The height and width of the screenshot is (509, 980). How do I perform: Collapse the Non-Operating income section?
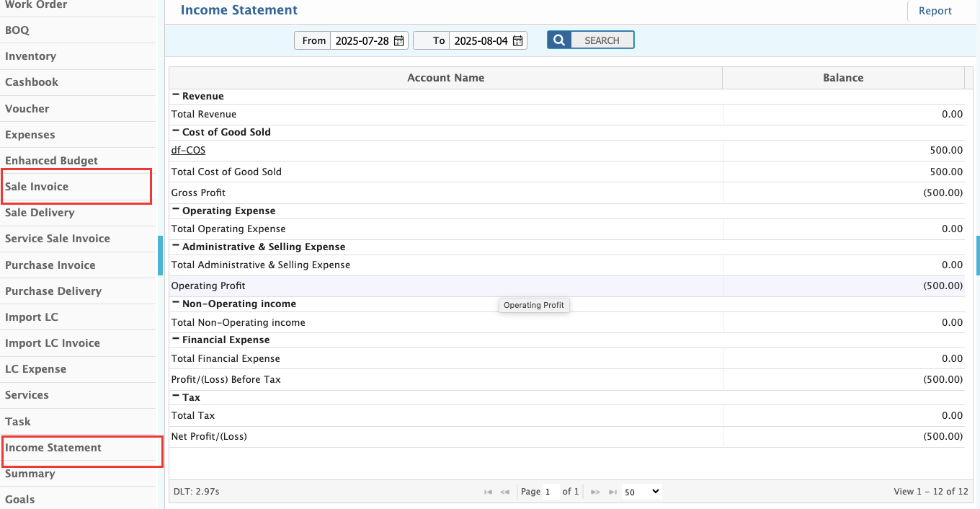click(177, 303)
